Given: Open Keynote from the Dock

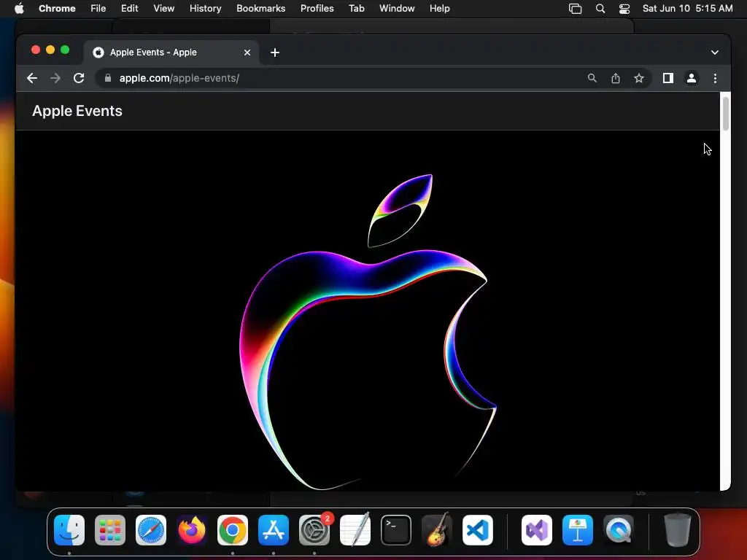Looking at the screenshot, I should pos(578,530).
